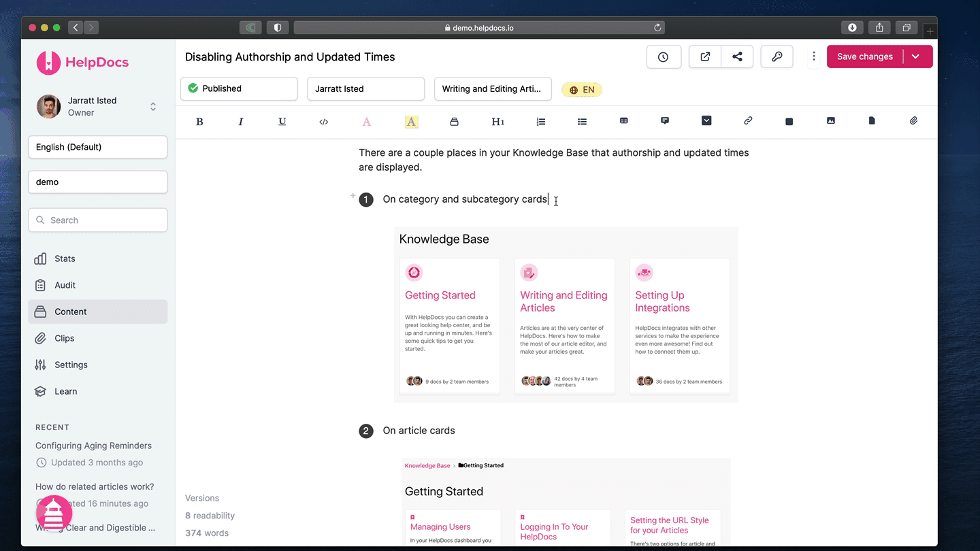The width and height of the screenshot is (980, 551).
Task: Open permissions with the key icon
Action: click(x=777, y=57)
